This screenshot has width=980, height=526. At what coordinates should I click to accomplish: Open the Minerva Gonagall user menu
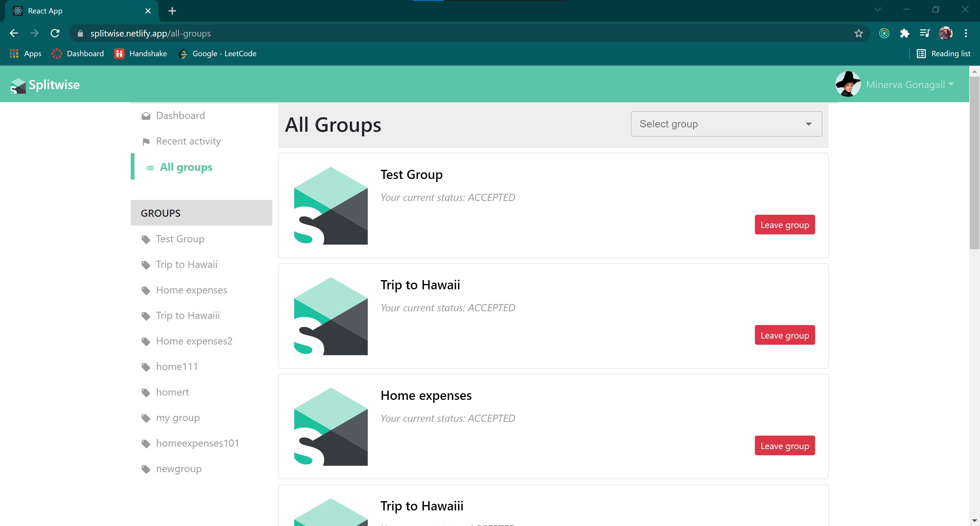(909, 85)
